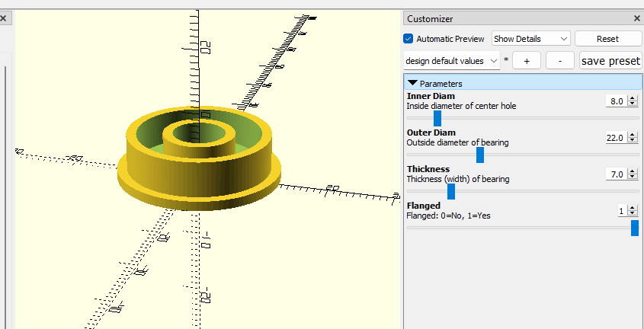
Task: Click the 'Outside diameter of bearing' description
Action: click(x=457, y=142)
